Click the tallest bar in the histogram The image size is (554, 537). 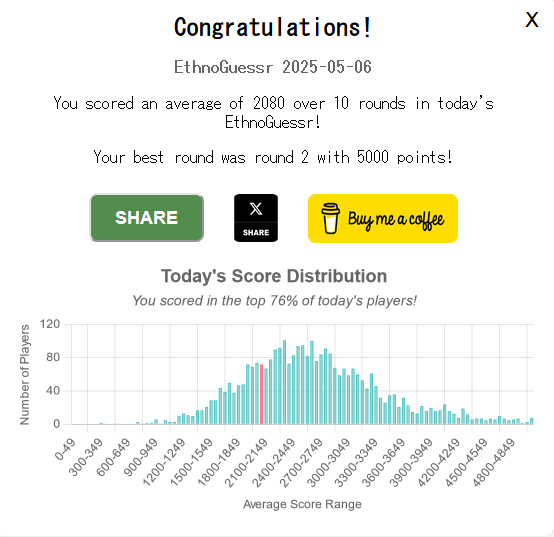tap(284, 382)
